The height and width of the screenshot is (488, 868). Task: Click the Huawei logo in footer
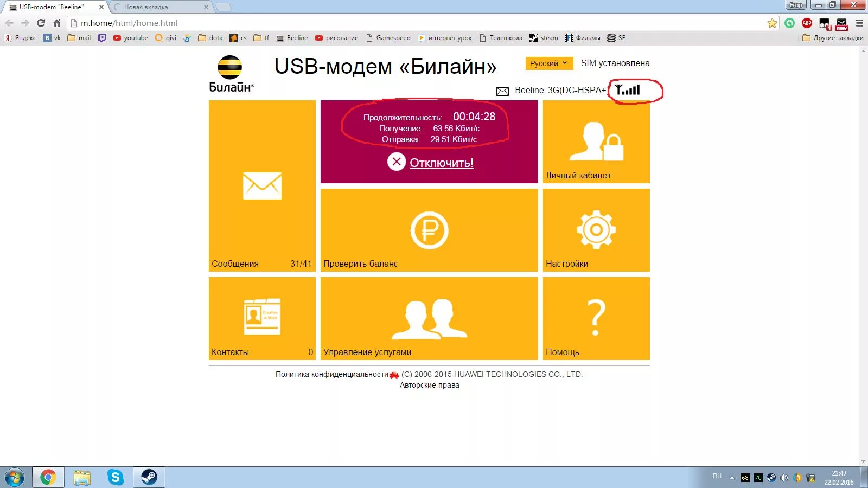[x=394, y=375]
